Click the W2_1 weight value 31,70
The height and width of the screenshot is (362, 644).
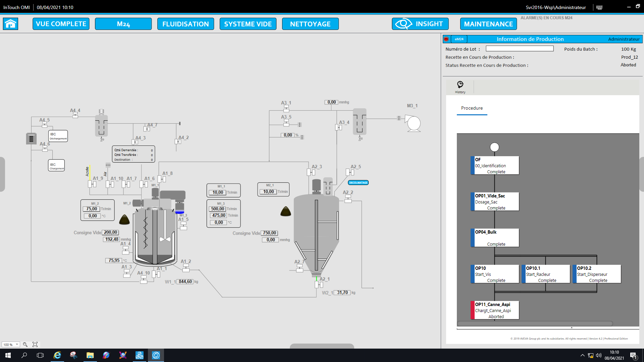342,293
